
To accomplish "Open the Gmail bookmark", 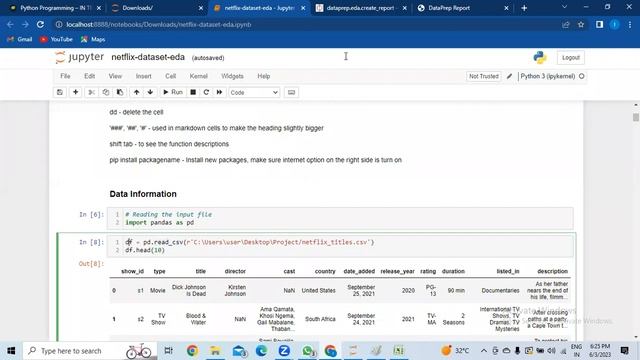I will pyautogui.click(x=20, y=40).
